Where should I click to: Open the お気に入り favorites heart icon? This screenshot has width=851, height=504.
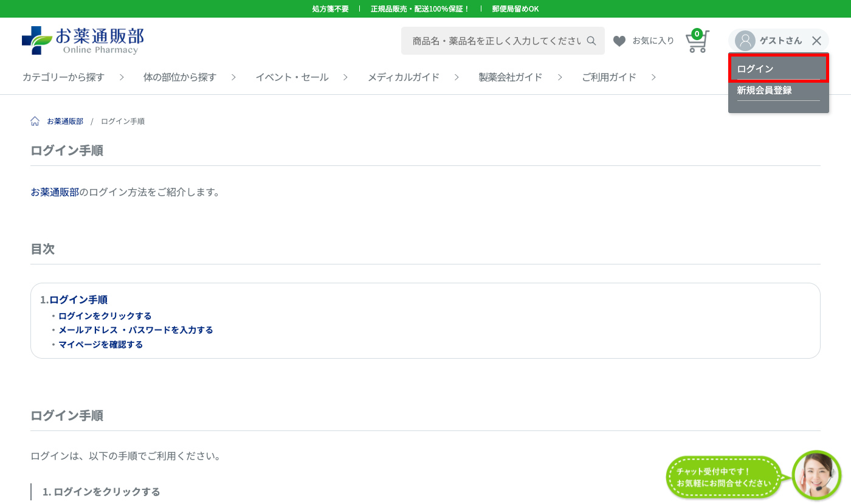pos(619,40)
